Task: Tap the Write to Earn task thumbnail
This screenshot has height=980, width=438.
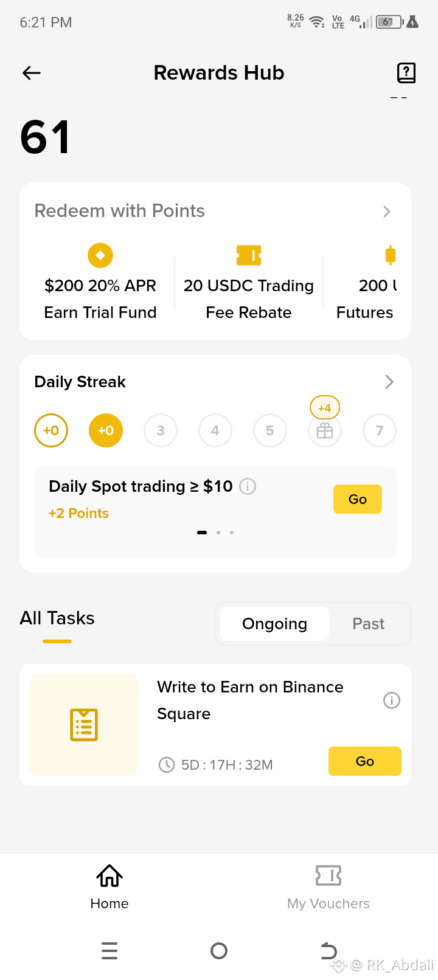Action: coord(84,725)
